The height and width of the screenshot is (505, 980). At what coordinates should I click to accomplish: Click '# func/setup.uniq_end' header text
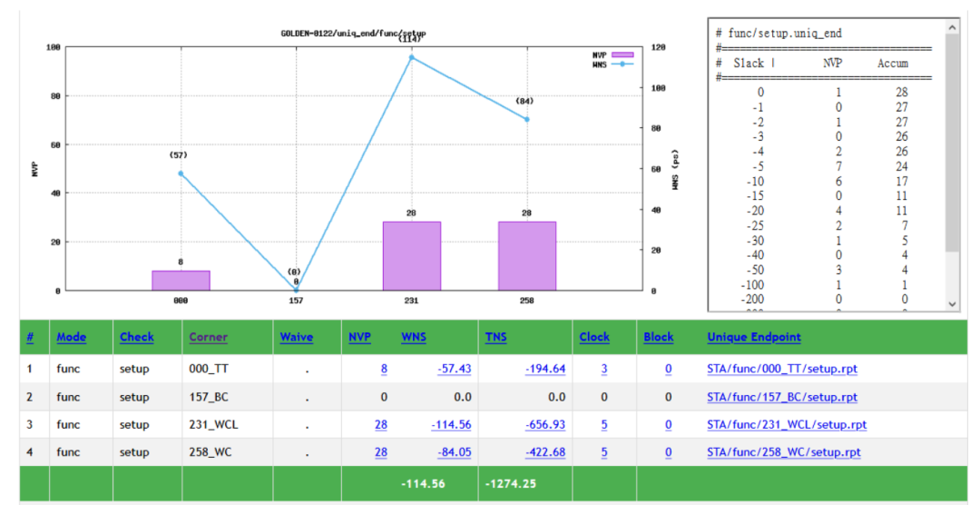pos(779,34)
